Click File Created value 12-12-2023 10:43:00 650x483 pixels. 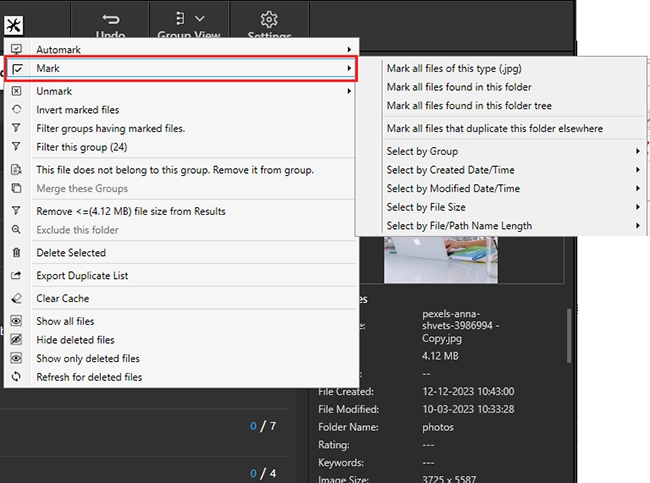(x=468, y=391)
